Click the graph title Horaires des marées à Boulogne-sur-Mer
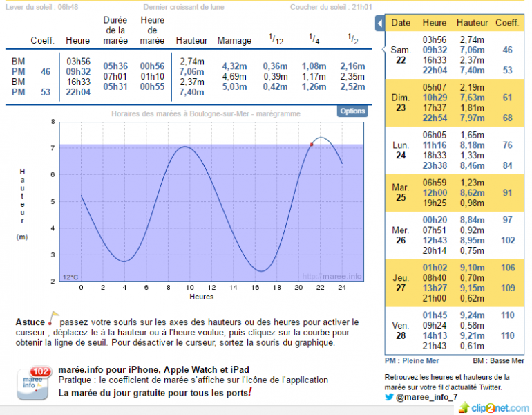 point(206,113)
